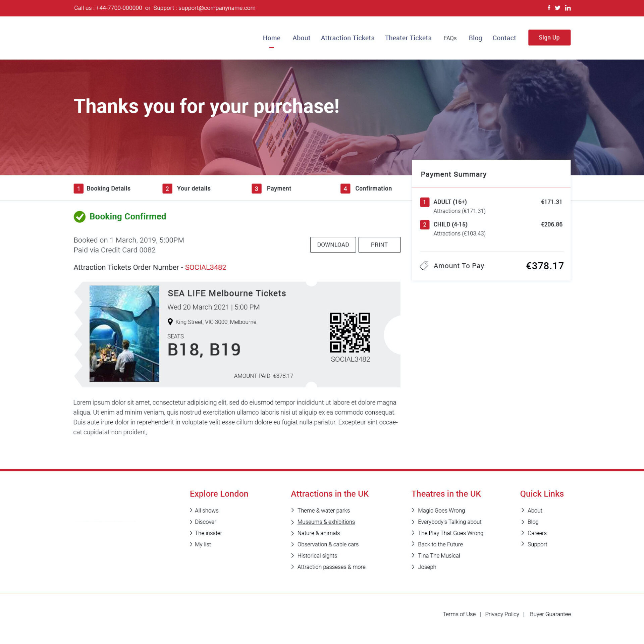Click the €378.17 Amount To Pay total

545,266
